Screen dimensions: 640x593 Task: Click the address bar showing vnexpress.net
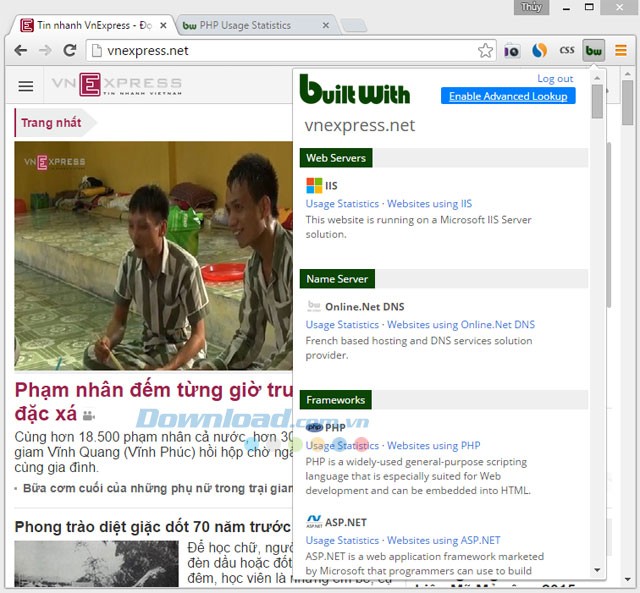(280, 51)
